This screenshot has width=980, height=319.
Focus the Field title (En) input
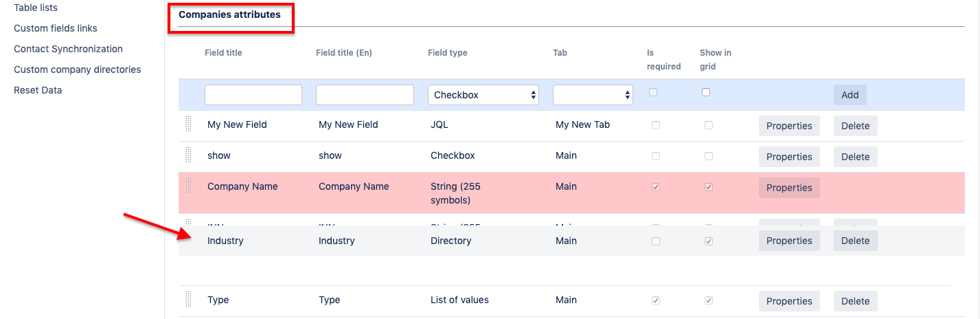point(365,95)
